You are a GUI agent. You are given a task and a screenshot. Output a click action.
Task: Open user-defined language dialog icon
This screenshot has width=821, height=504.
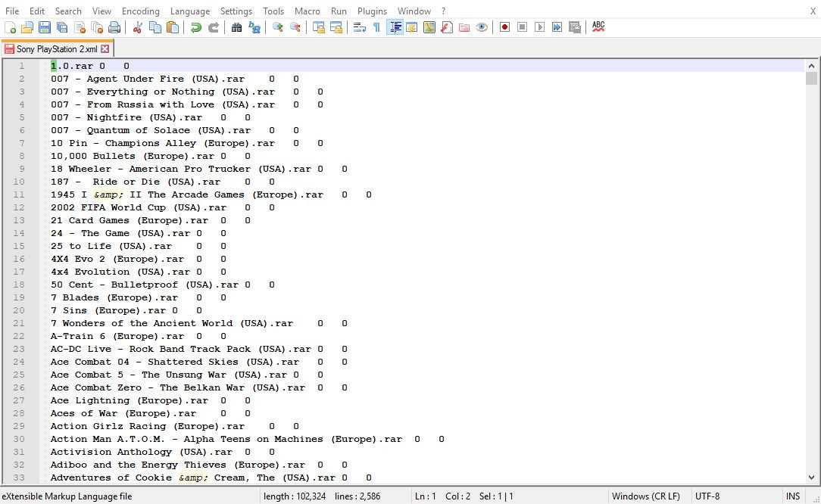[x=412, y=27]
